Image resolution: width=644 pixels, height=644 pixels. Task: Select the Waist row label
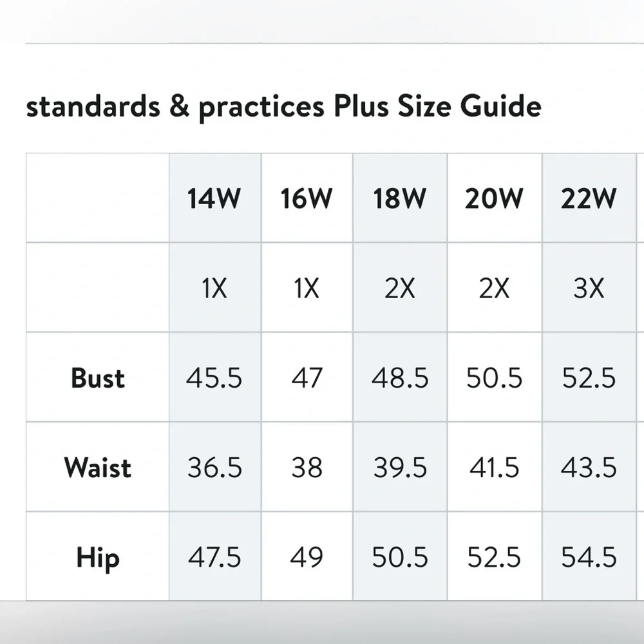pos(98,468)
